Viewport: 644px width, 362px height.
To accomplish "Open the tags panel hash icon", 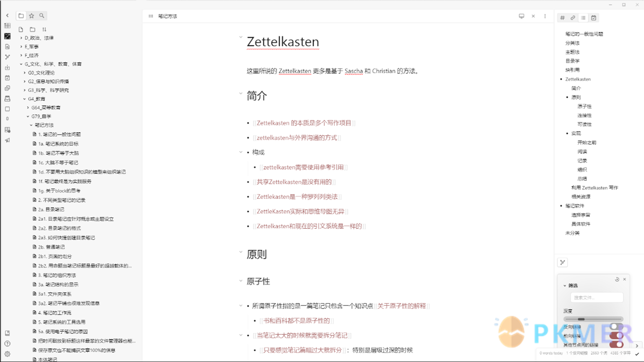I will point(562,18).
